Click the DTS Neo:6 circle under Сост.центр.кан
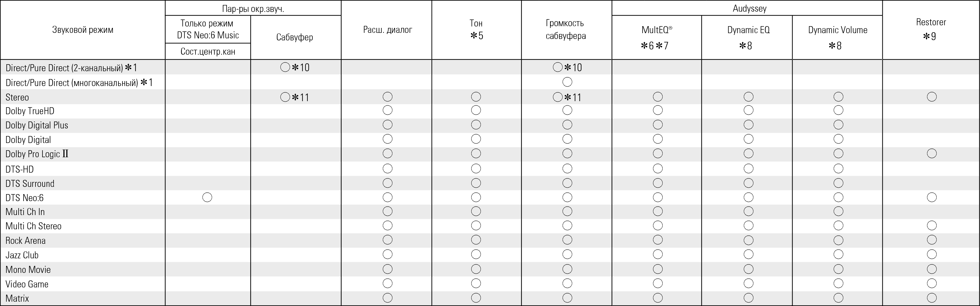This screenshot has height=306, width=980. (207, 197)
